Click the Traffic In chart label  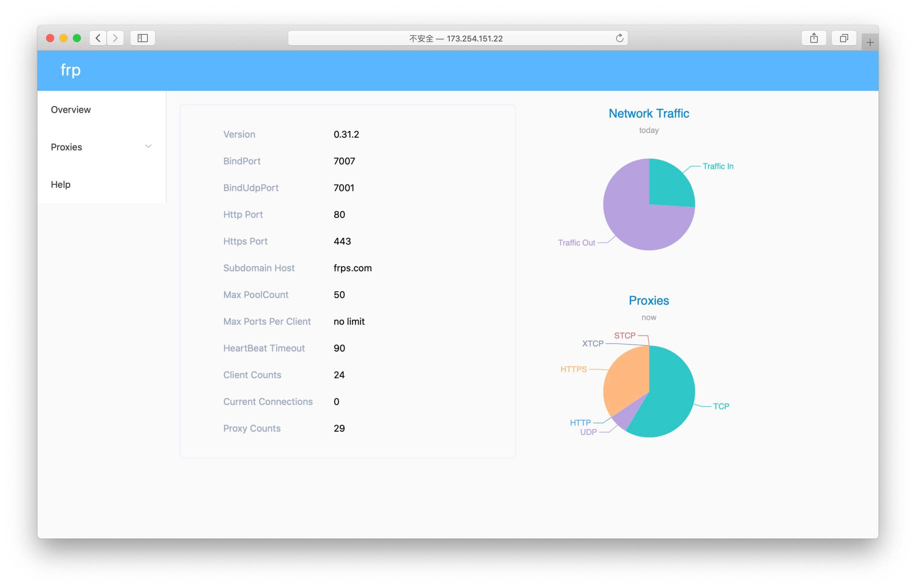(718, 166)
